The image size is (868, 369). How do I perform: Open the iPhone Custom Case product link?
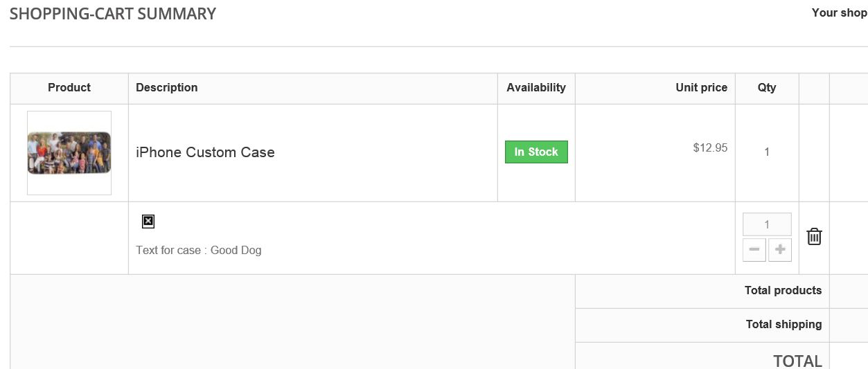pos(205,152)
